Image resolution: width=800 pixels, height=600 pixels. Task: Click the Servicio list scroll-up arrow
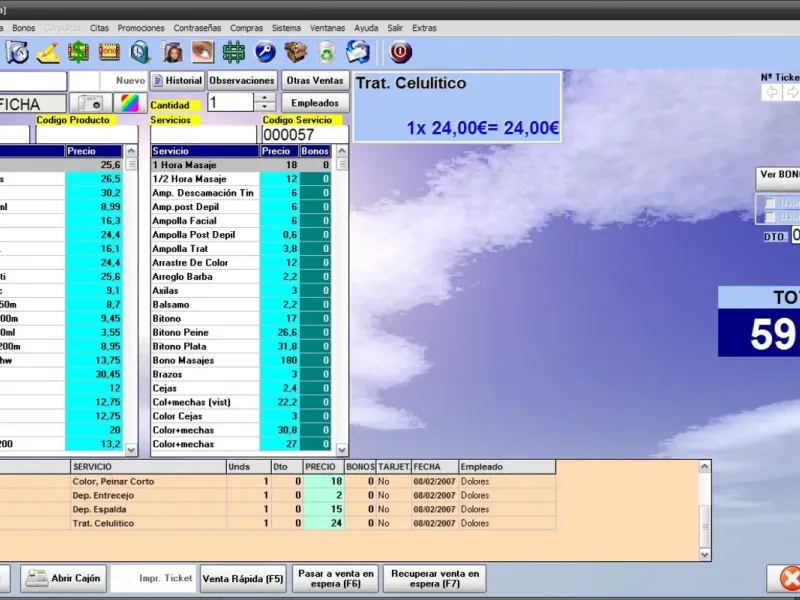tap(342, 151)
